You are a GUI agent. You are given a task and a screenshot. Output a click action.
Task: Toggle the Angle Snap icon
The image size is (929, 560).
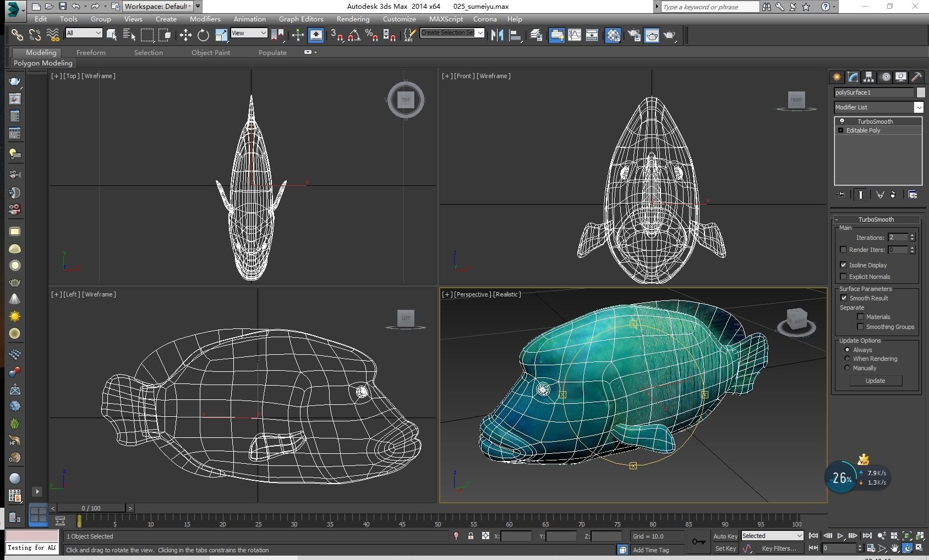(x=354, y=35)
